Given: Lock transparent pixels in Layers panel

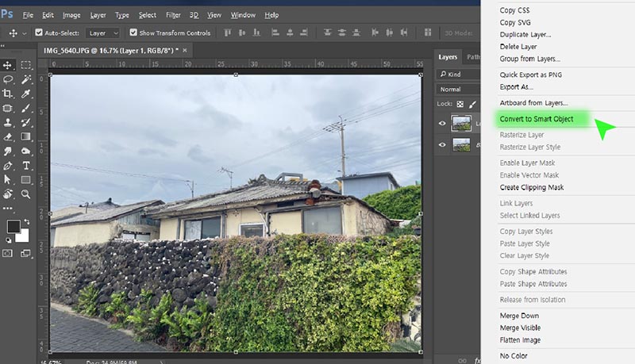Looking at the screenshot, I should (460, 104).
